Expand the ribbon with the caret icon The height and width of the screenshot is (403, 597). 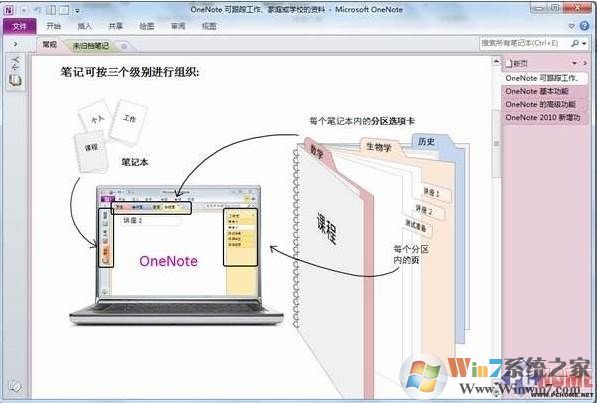click(x=571, y=26)
